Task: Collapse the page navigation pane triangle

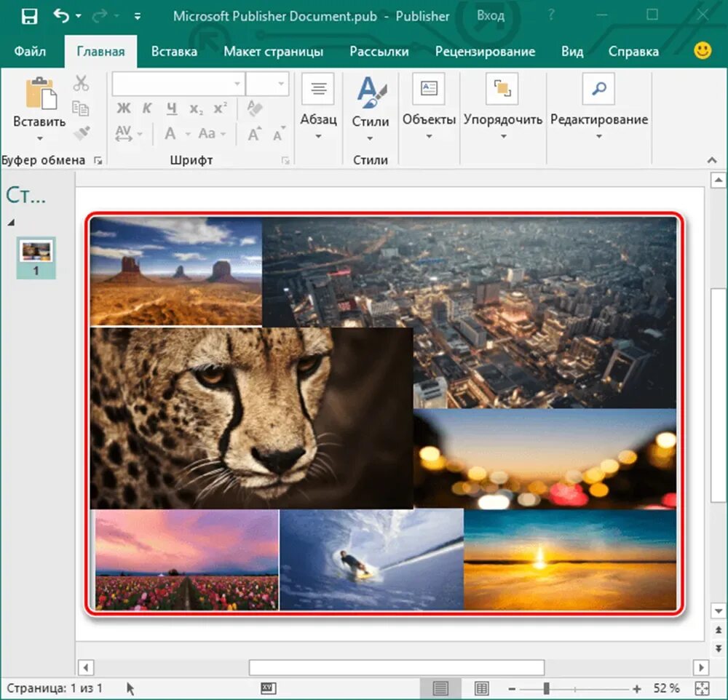Action: coord(11,223)
